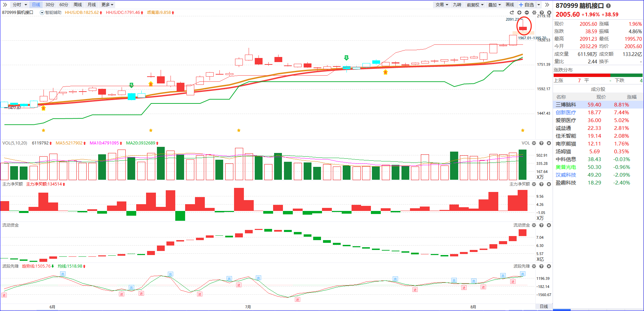This screenshot has height=311, width=644.
Task: Expand the 自选 dropdown arrow
Action: coord(539,5)
